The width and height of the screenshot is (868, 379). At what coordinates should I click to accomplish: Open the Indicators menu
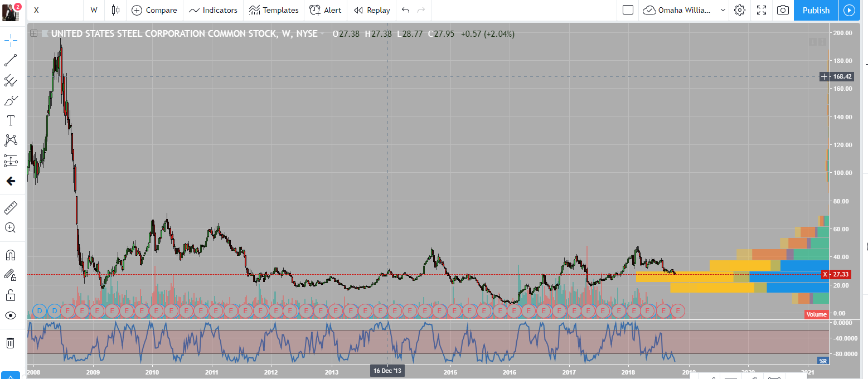click(x=213, y=10)
